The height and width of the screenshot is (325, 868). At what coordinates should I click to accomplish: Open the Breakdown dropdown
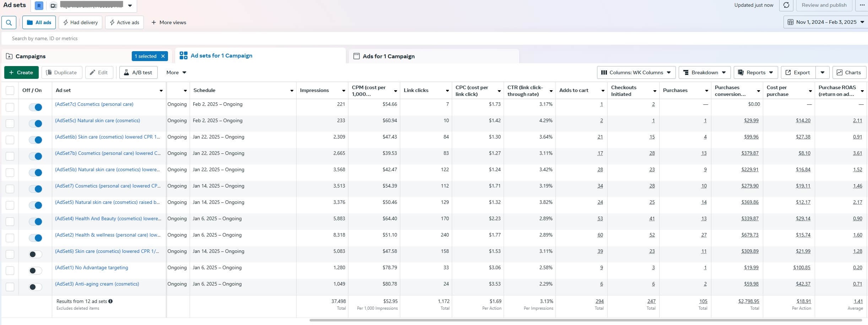pos(704,72)
